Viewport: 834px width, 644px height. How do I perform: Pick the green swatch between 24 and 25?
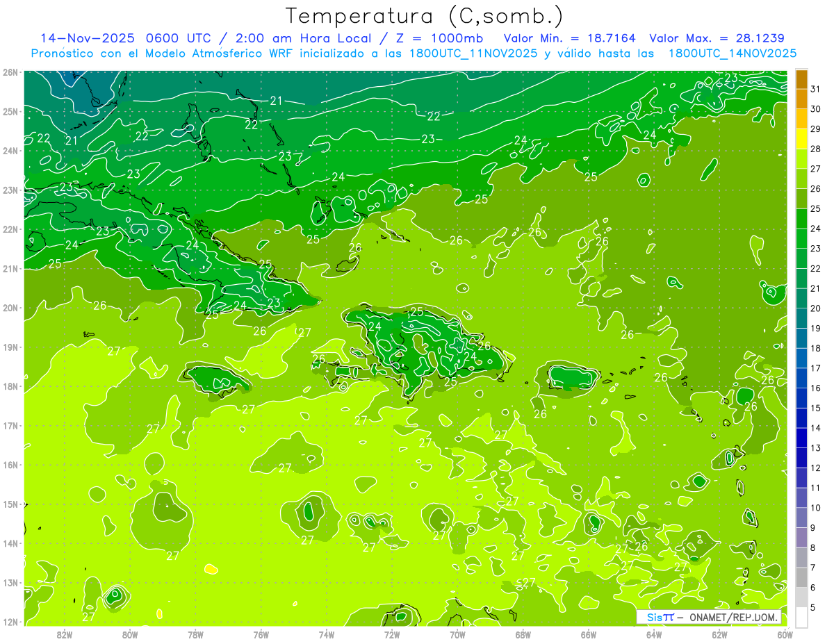click(x=801, y=219)
